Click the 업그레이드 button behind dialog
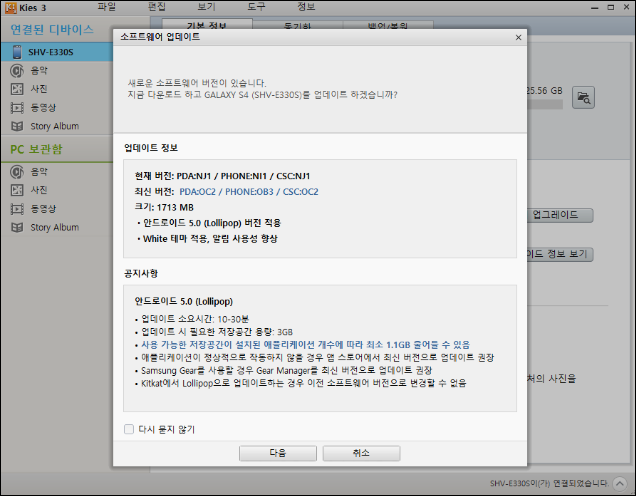Viewport: 636px width, 496px height. [560, 215]
